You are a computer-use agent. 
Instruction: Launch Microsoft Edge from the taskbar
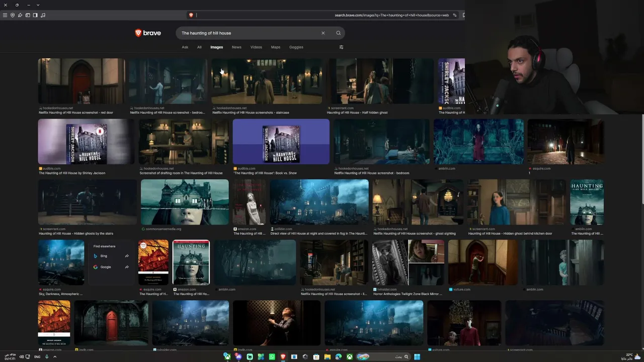[338, 357]
